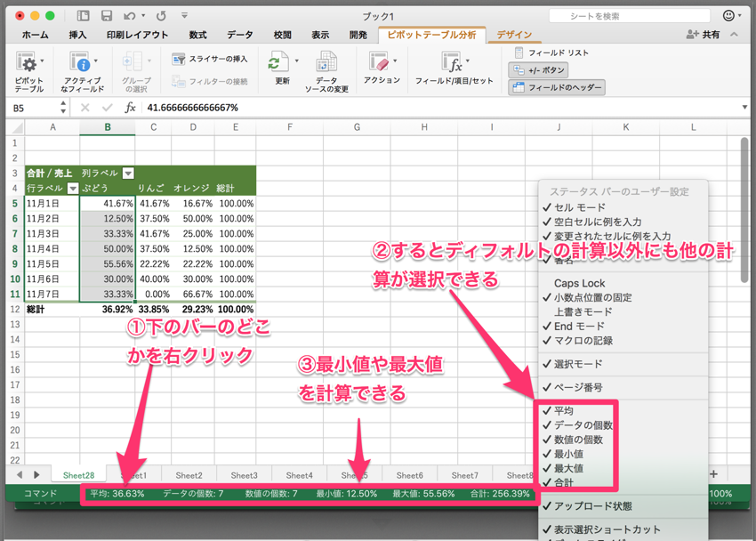Open the Actions eraser icon
756x541 pixels.
(x=379, y=62)
